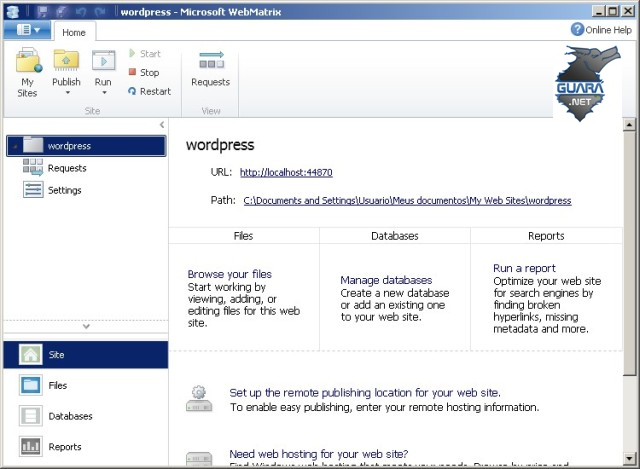This screenshot has width=640, height=469.
Task: Click the Reports column header
Action: (546, 236)
